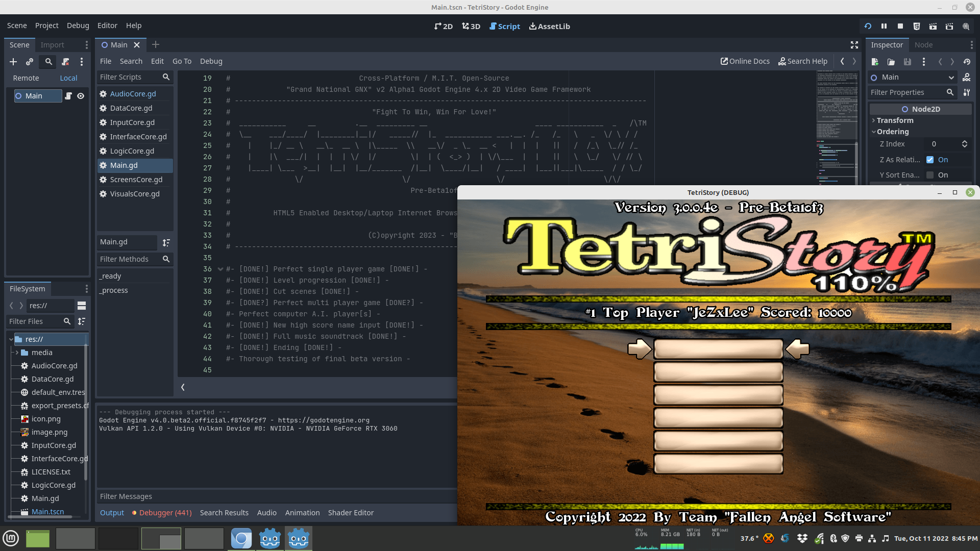Screen dimensions: 980x551
Task: Collapse the res:// root folder
Action: click(11, 339)
